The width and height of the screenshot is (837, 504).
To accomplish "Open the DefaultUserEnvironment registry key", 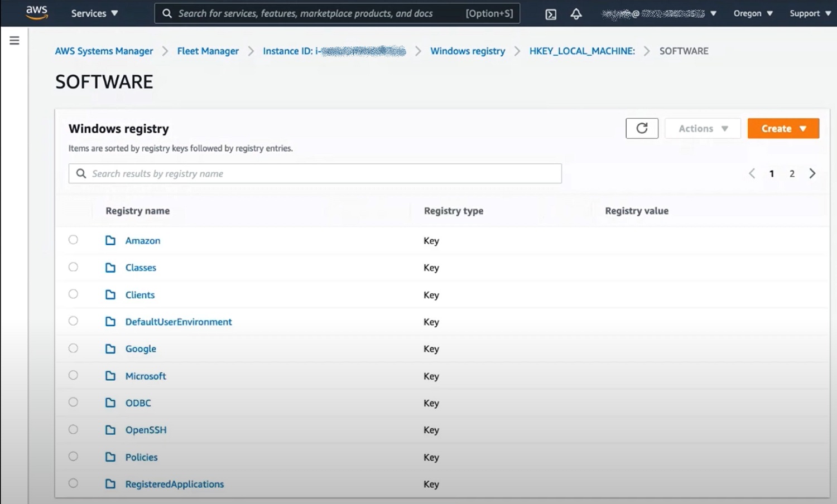I will 179,322.
